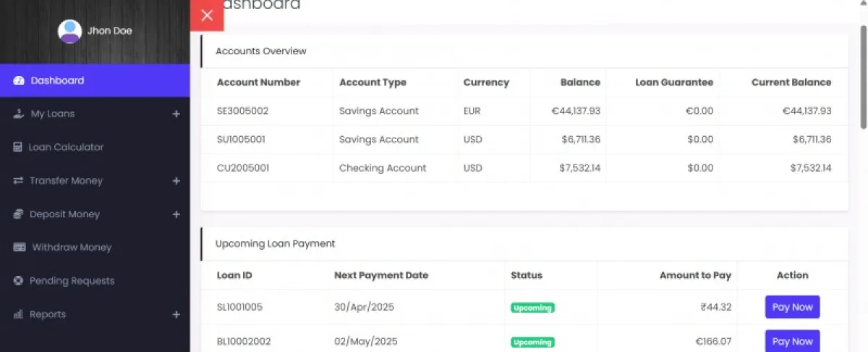This screenshot has height=352, width=868.
Task: Click the Account Number column header
Action: [258, 83]
